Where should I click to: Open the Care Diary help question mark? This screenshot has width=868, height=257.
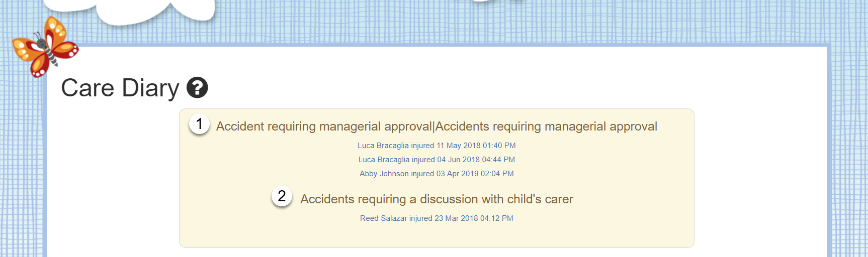(x=197, y=87)
